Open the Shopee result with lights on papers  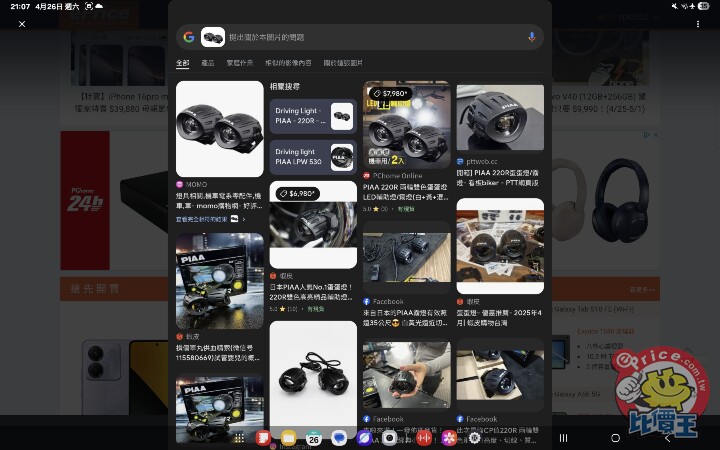tap(500, 246)
